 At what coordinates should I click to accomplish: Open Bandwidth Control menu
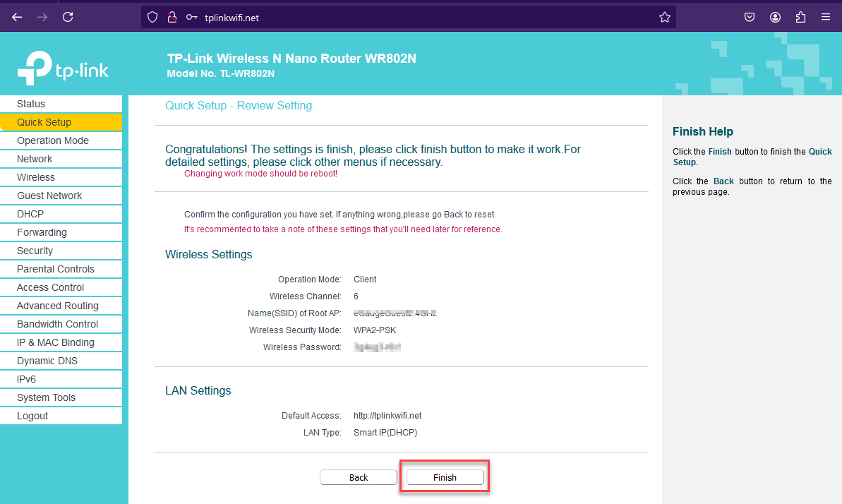click(x=61, y=324)
